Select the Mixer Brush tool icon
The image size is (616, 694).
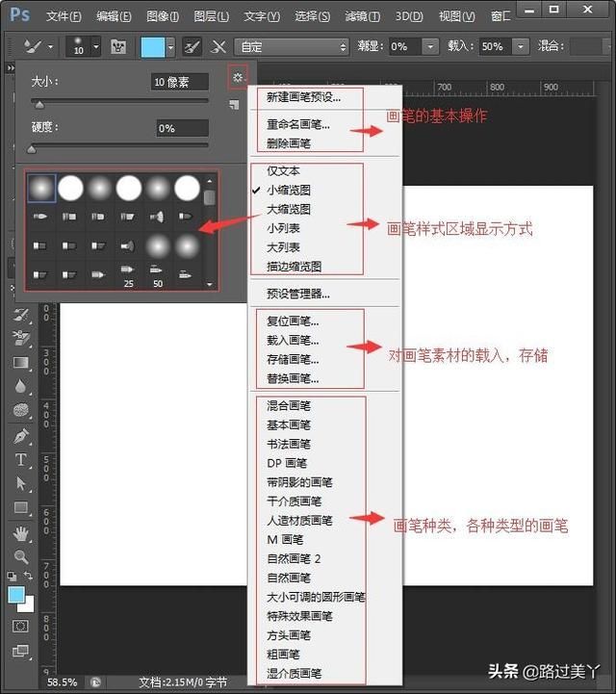click(32, 46)
